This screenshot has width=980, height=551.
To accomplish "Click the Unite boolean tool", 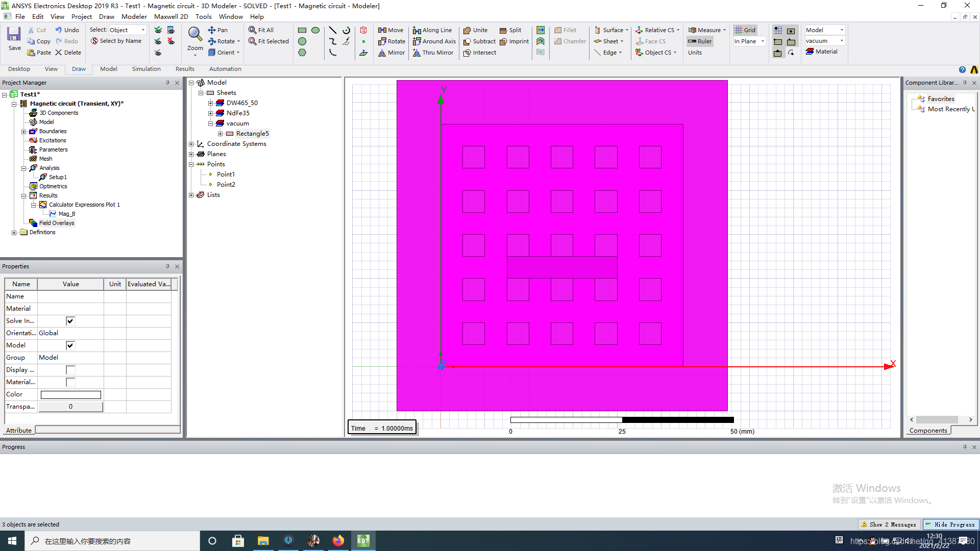I will tap(475, 30).
